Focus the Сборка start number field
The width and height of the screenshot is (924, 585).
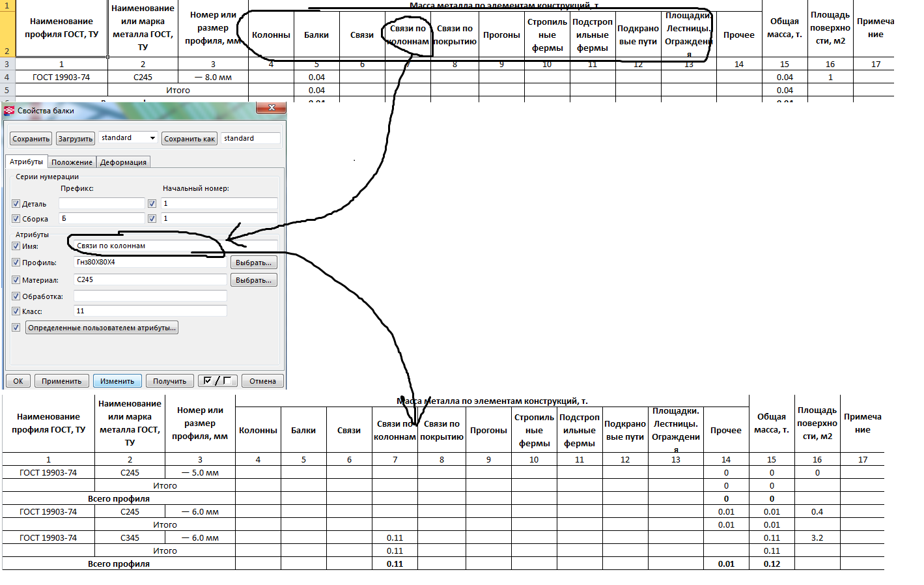tap(219, 218)
